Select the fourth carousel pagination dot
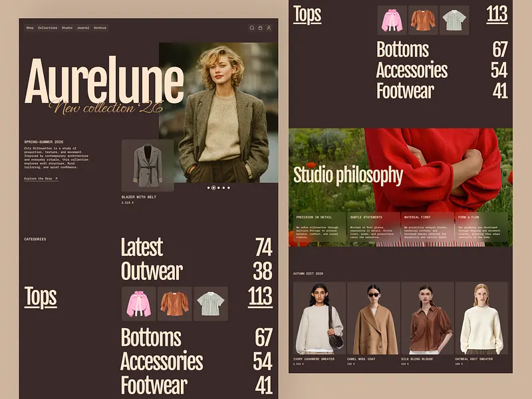532x399 pixels. coord(223,188)
